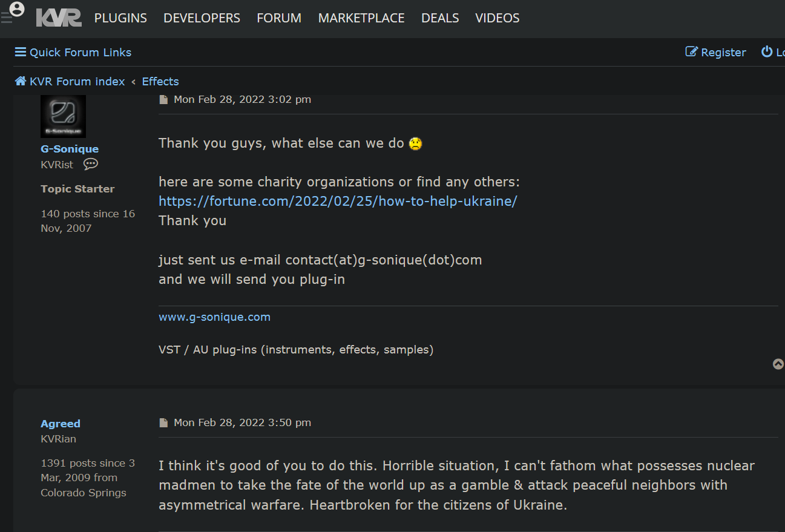The height and width of the screenshot is (532, 785).
Task: Open the hamburger menu beside Quick Forum Links
Action: pos(21,53)
